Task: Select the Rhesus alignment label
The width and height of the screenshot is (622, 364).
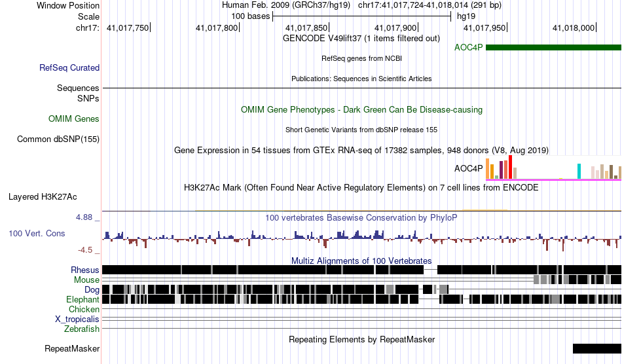Action: click(85, 270)
